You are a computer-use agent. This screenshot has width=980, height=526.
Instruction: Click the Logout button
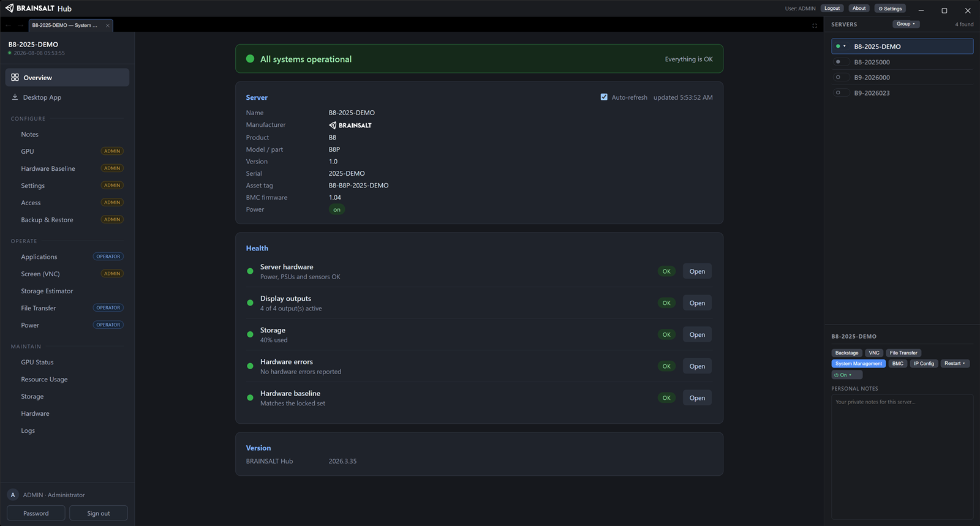(x=832, y=8)
